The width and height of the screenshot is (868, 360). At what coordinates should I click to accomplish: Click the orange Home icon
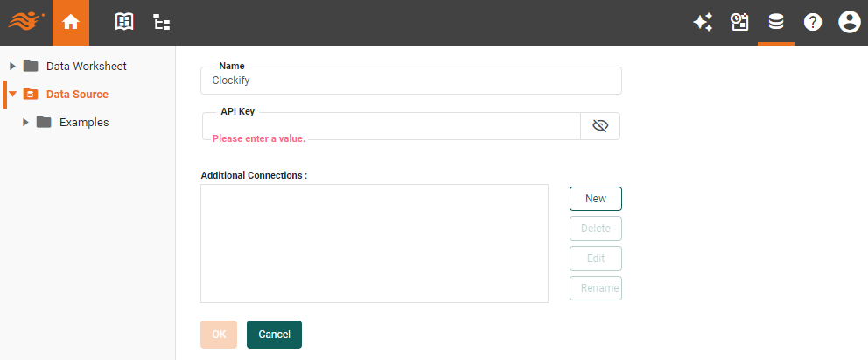(71, 23)
